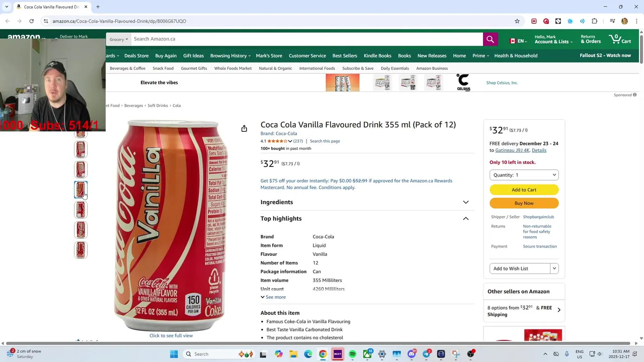644x362 pixels.
Task: Go to Whole Foods Market tab
Action: 233,68
